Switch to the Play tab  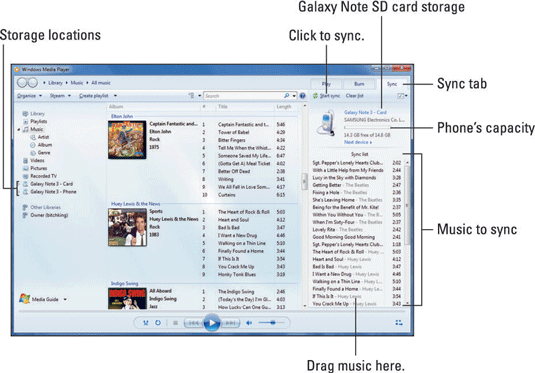[326, 84]
